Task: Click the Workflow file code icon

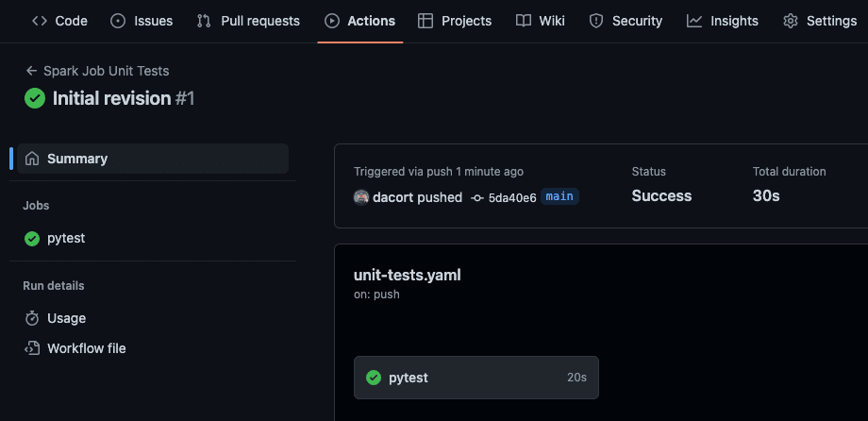Action: 32,348
